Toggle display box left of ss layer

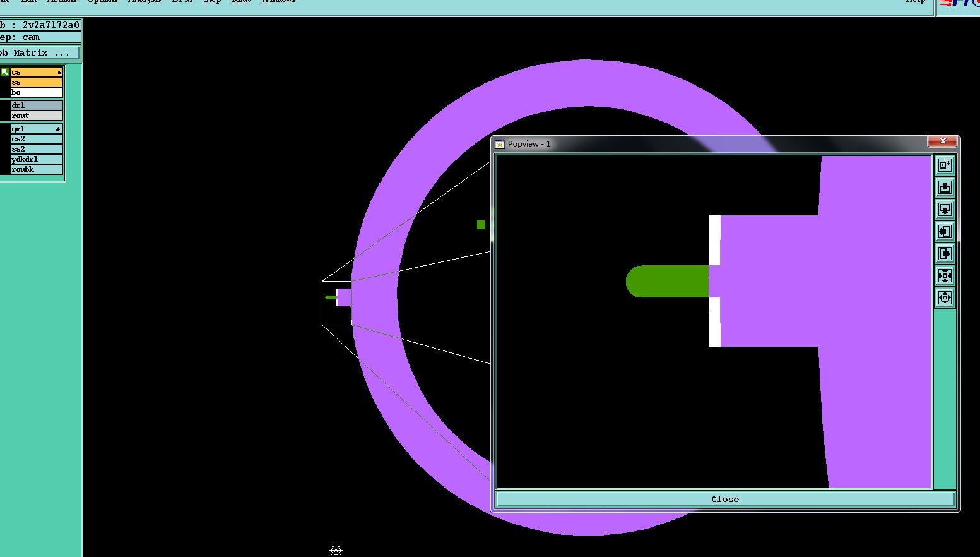tap(5, 82)
